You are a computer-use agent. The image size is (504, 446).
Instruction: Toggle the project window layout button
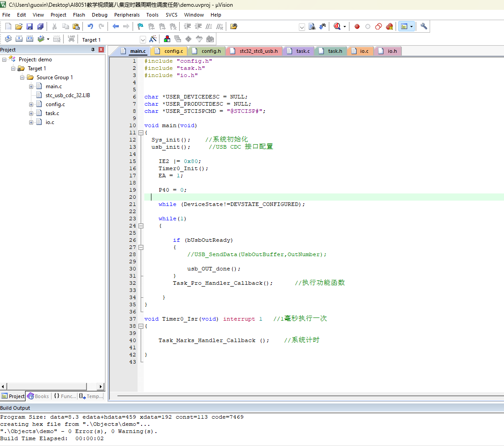pyautogui.click(x=404, y=26)
